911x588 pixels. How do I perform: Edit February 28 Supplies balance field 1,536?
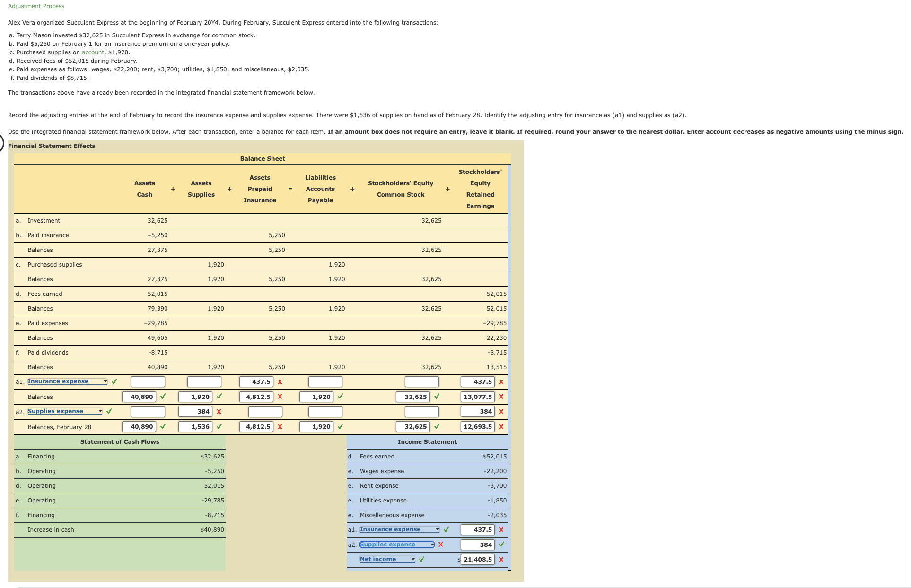point(195,427)
